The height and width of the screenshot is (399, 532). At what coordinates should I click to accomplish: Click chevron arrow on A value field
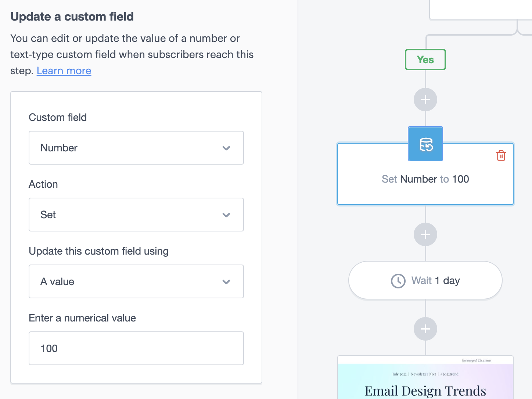click(x=226, y=282)
